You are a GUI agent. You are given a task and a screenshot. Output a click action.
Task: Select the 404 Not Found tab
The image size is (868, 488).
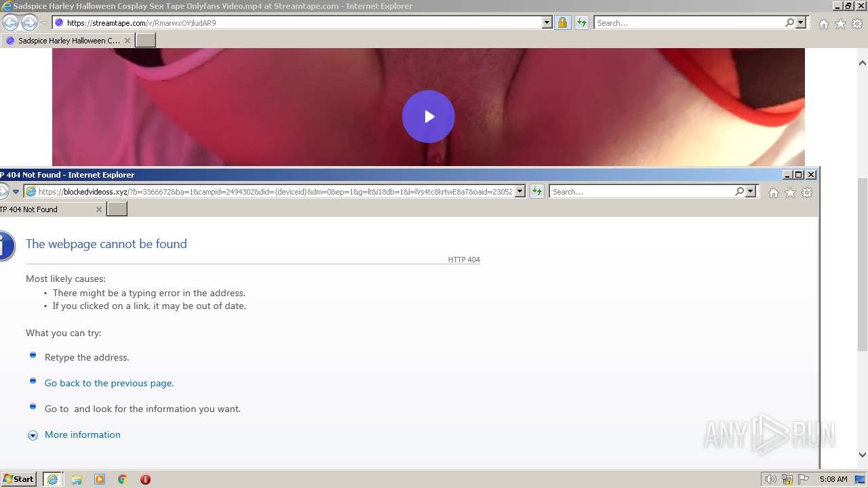click(47, 209)
